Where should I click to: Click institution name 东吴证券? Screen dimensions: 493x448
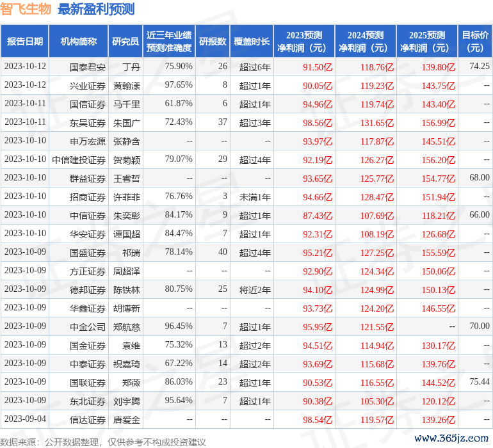pyautogui.click(x=88, y=123)
